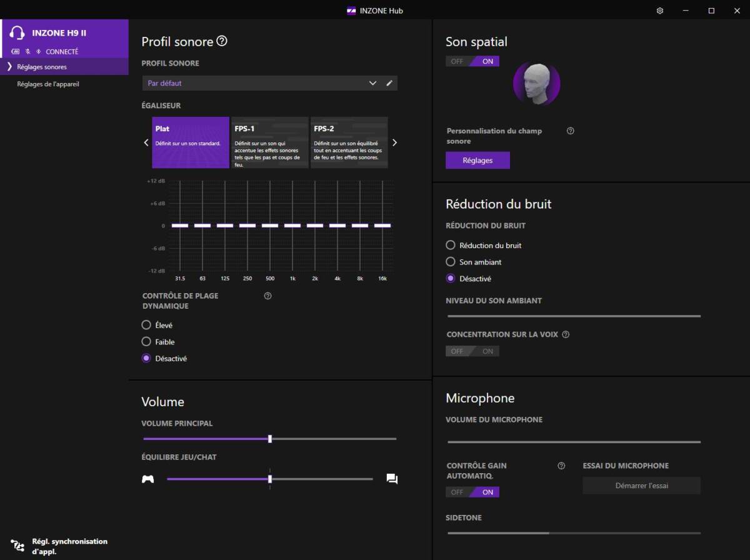Click the battery status icon under INZONE H9 II
Image resolution: width=750 pixels, height=560 pixels.
pos(15,52)
